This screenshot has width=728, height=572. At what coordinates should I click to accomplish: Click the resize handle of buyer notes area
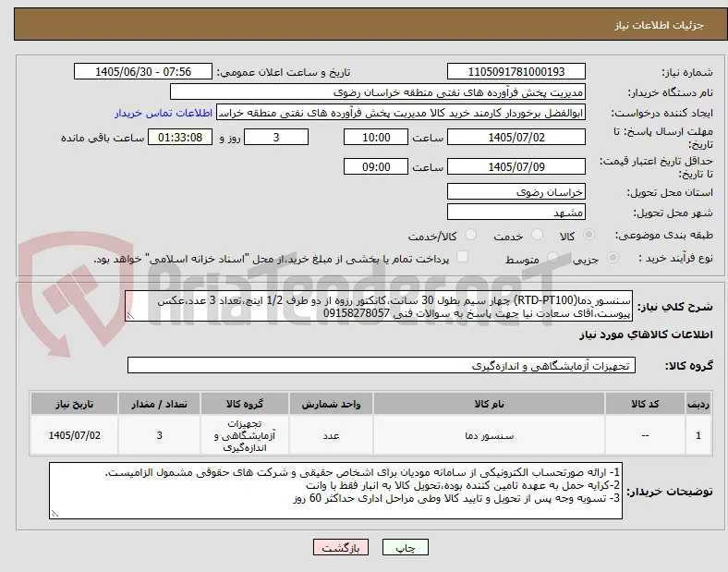(x=55, y=514)
